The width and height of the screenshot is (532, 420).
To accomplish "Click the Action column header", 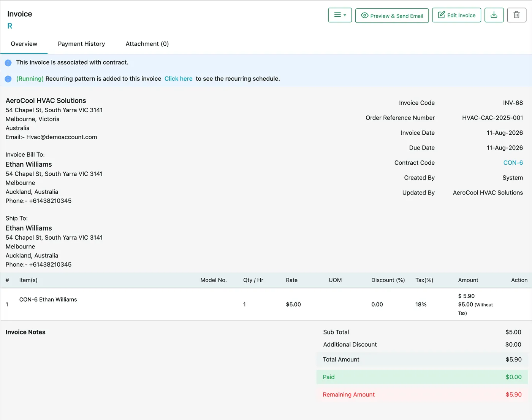I will point(519,280).
